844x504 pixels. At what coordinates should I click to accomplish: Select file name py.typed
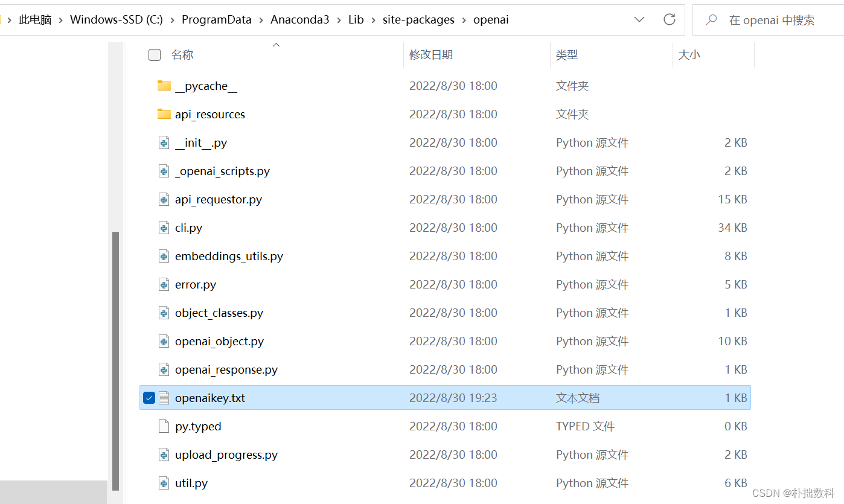click(198, 427)
